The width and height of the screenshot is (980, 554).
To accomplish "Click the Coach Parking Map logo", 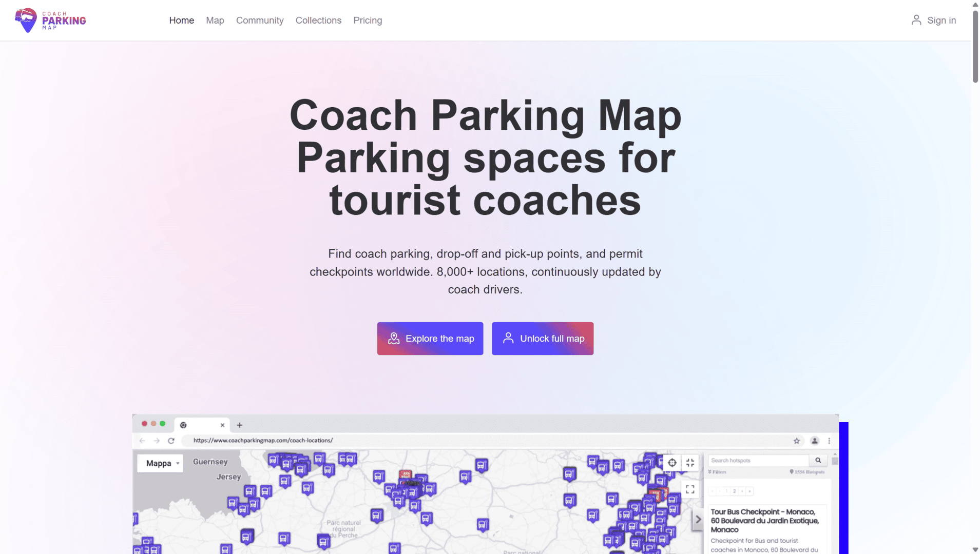I will click(x=50, y=21).
